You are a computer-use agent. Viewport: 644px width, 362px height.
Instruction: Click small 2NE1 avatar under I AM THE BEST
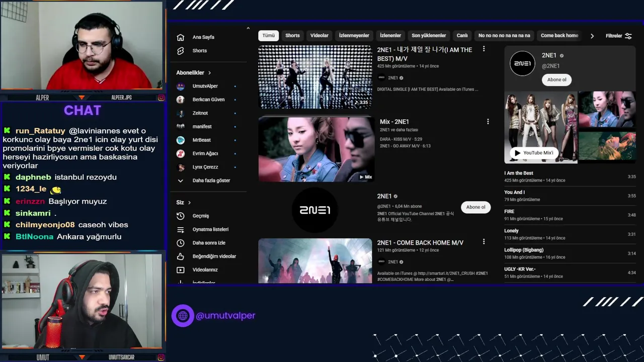[381, 78]
